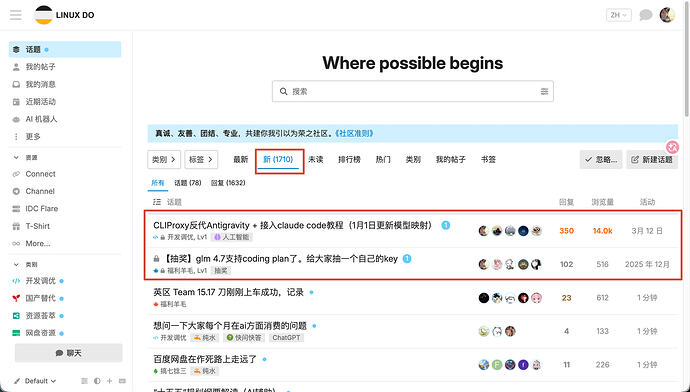This screenshot has height=392, width=690.
Task: Click the magnifier search icon
Action: (x=284, y=92)
